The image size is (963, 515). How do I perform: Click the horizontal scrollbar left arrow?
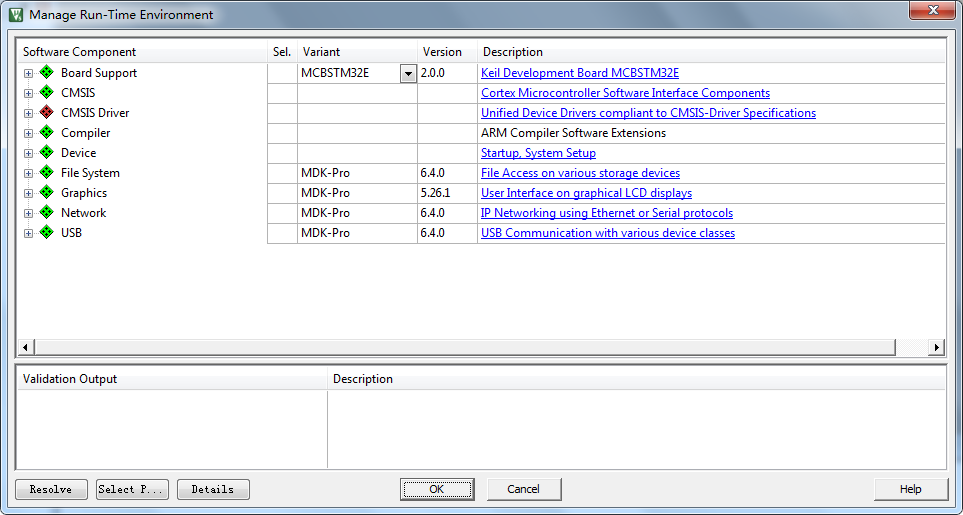click(25, 347)
